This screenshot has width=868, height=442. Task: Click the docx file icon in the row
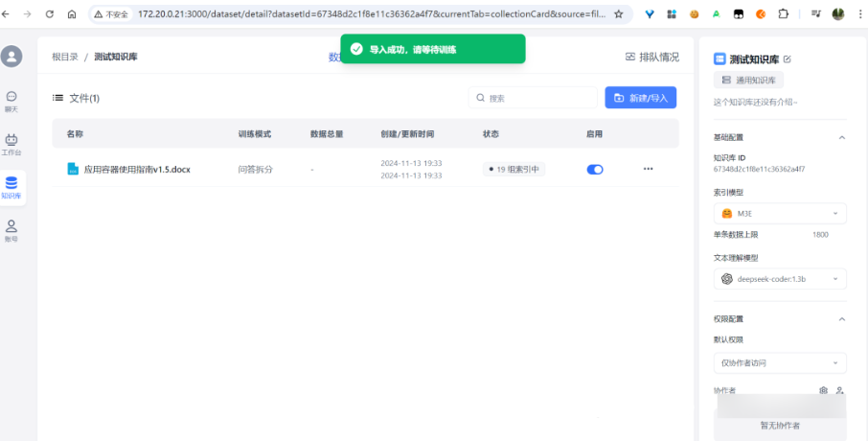73,169
